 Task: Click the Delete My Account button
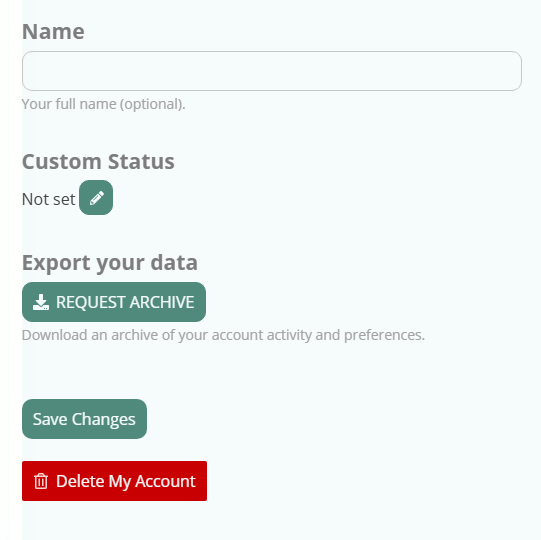115,481
